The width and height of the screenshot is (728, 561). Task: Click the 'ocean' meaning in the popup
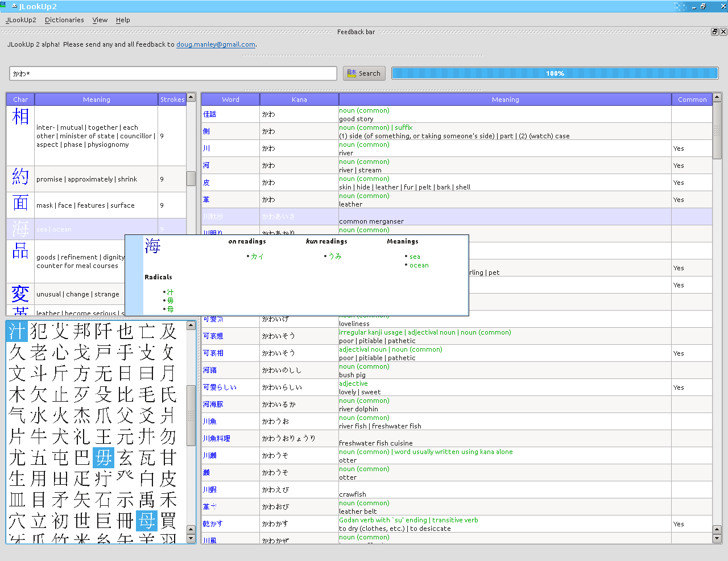coord(419,265)
